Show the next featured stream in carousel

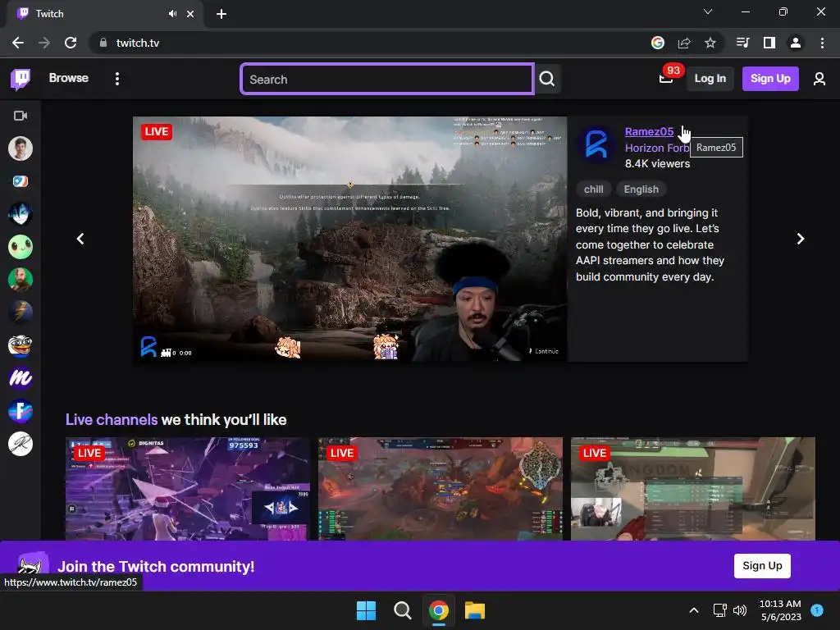801,239
